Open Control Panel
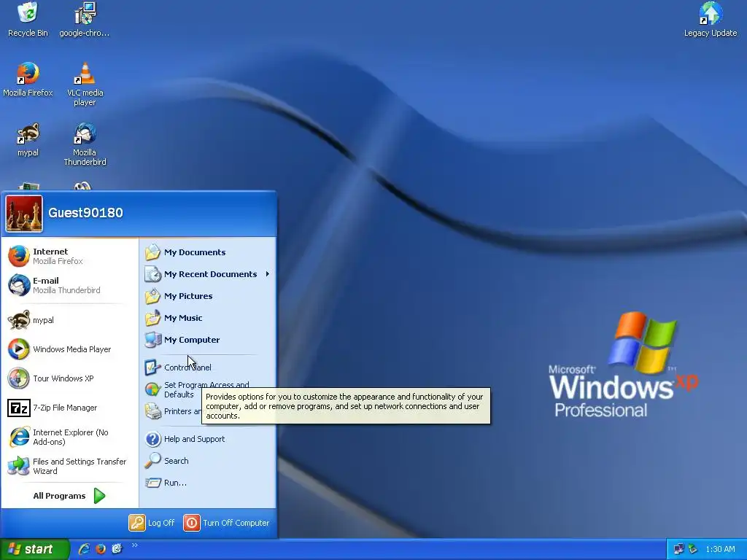Viewport: 747px width, 560px height. click(207, 367)
